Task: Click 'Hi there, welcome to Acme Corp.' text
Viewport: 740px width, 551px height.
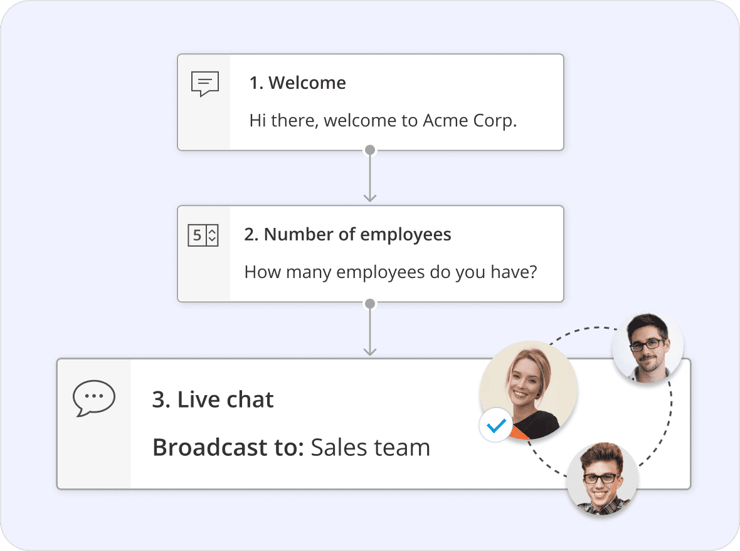Action: 383,121
